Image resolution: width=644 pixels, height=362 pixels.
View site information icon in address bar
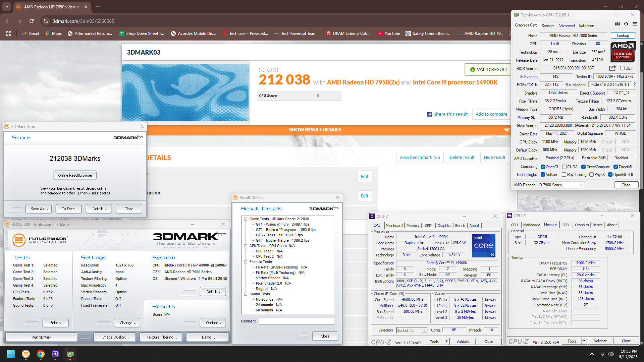click(46, 21)
